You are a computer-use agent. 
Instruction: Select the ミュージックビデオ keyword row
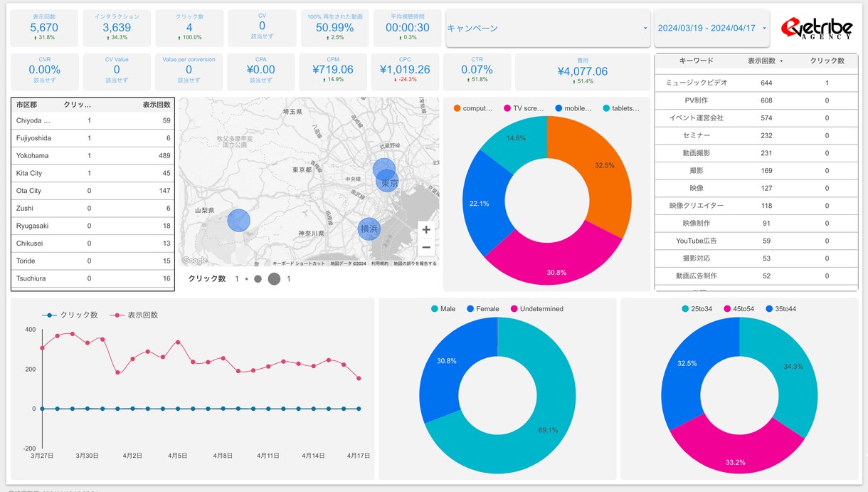[756, 83]
